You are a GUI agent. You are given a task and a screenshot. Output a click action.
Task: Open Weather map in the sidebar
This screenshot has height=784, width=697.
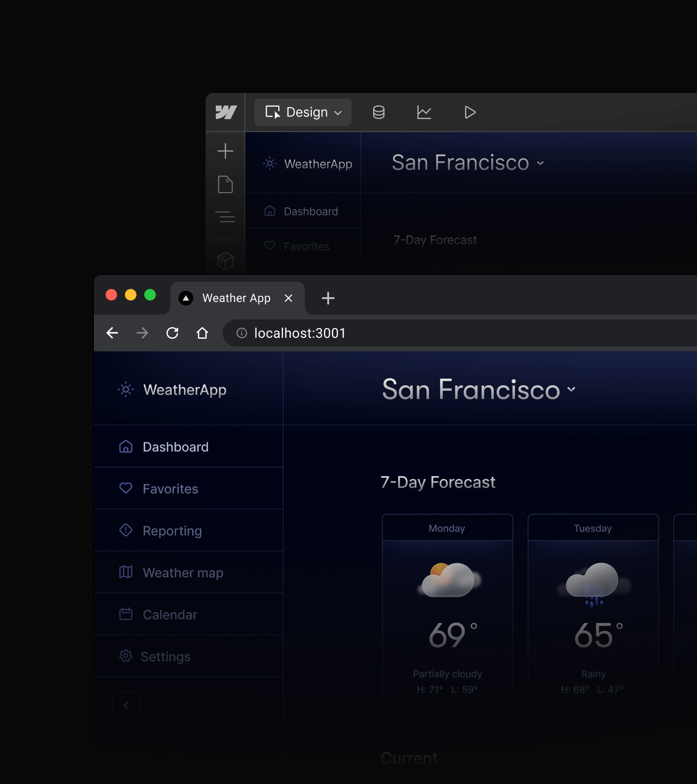point(182,573)
